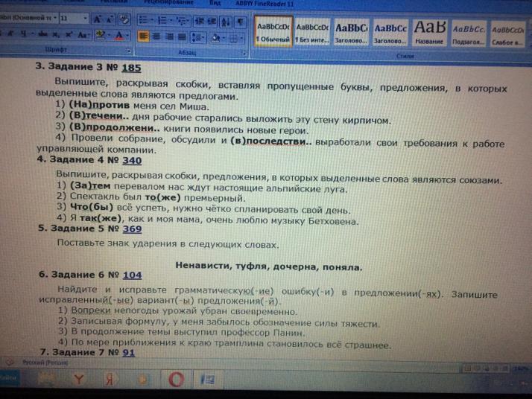Apply the Подзаголовок style
532x399 pixels.
coord(468,34)
